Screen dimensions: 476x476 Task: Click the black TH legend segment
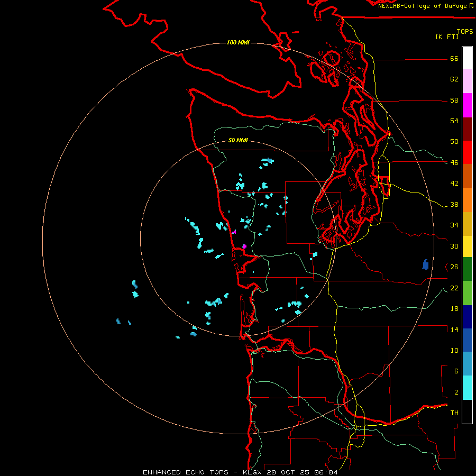click(467, 411)
